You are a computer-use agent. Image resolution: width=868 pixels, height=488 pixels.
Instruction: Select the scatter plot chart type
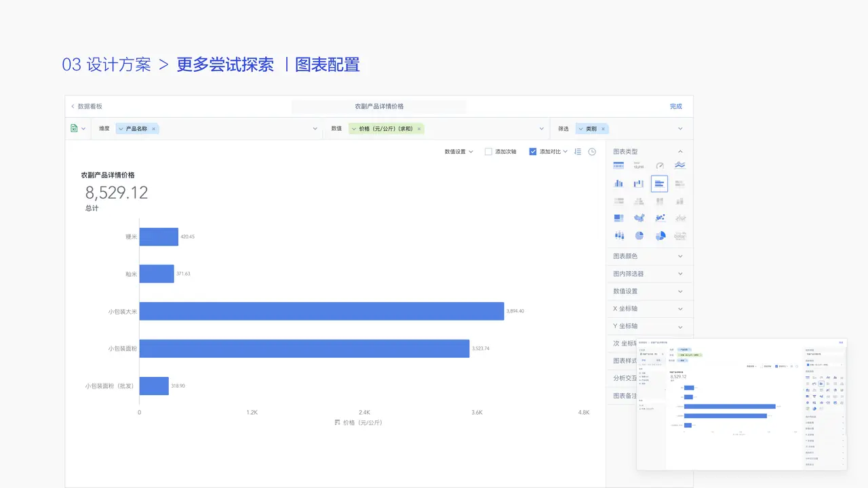click(660, 218)
